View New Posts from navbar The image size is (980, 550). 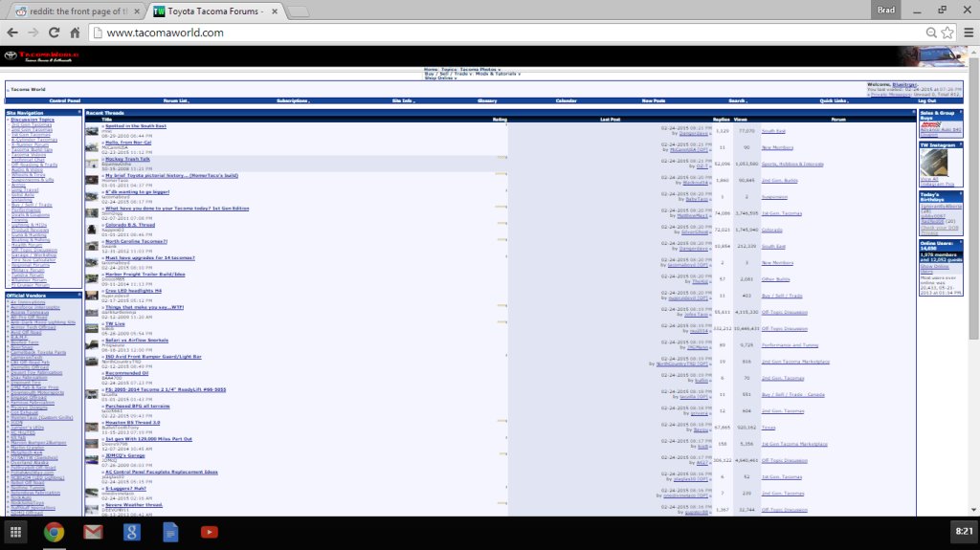[653, 100]
